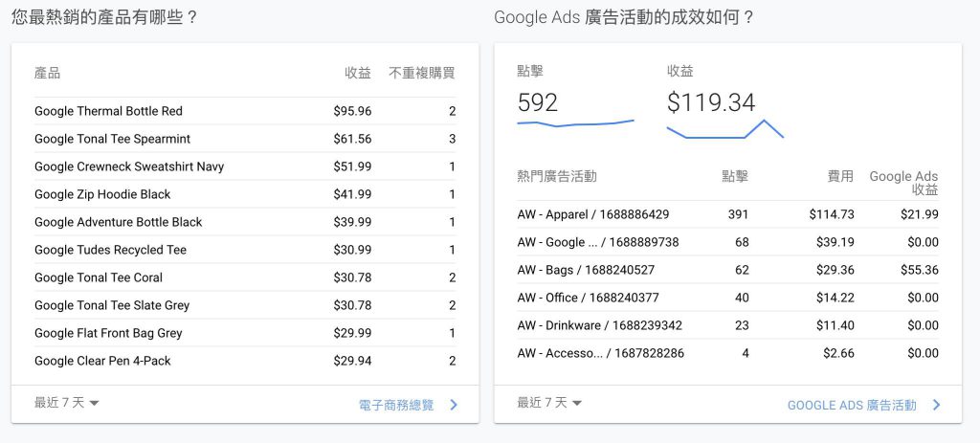Image resolution: width=980 pixels, height=443 pixels.
Task: Click the $14.22 cost value
Action: (x=835, y=298)
